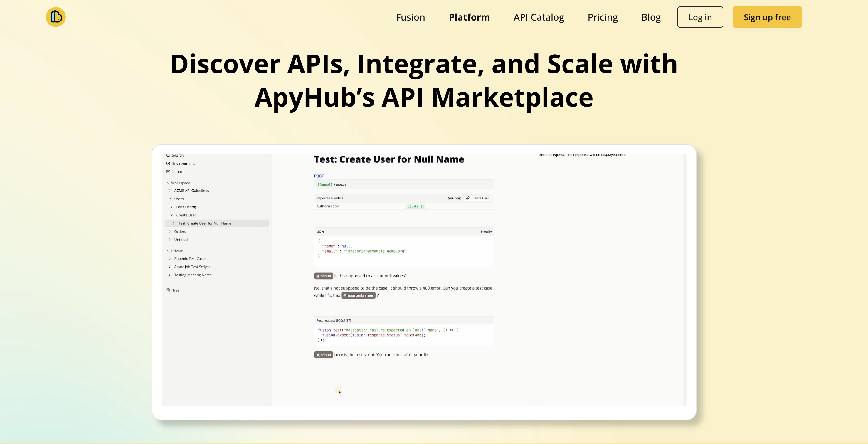This screenshot has height=444, width=868.
Task: Click the Prettify option above the JSON body
Action: pyautogui.click(x=486, y=231)
